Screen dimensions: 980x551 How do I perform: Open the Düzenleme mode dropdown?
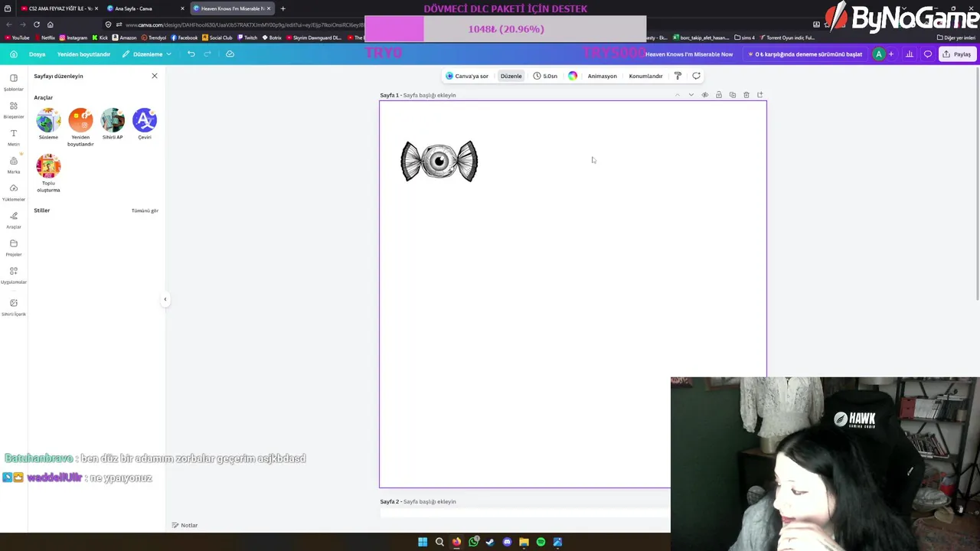147,54
